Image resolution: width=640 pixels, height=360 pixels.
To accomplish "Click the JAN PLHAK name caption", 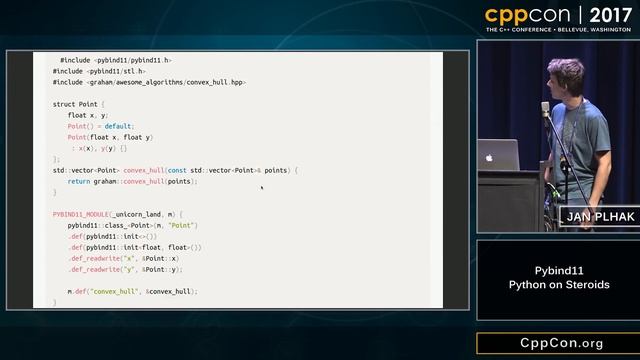I will [x=600, y=217].
